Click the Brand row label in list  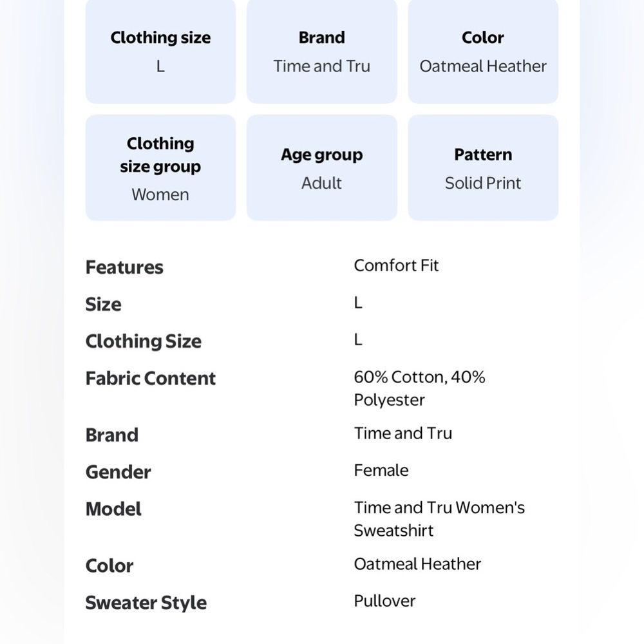(111, 435)
